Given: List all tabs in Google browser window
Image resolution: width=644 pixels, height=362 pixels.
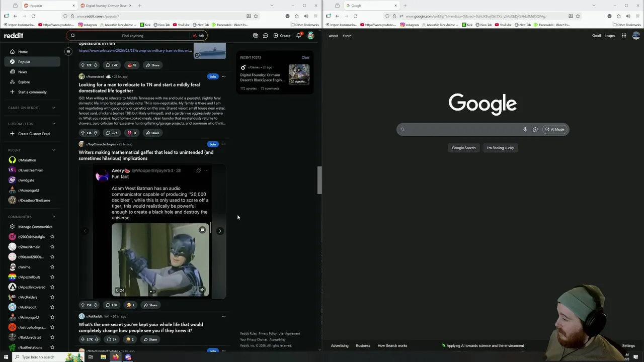Looking at the screenshot, I should point(594,6).
